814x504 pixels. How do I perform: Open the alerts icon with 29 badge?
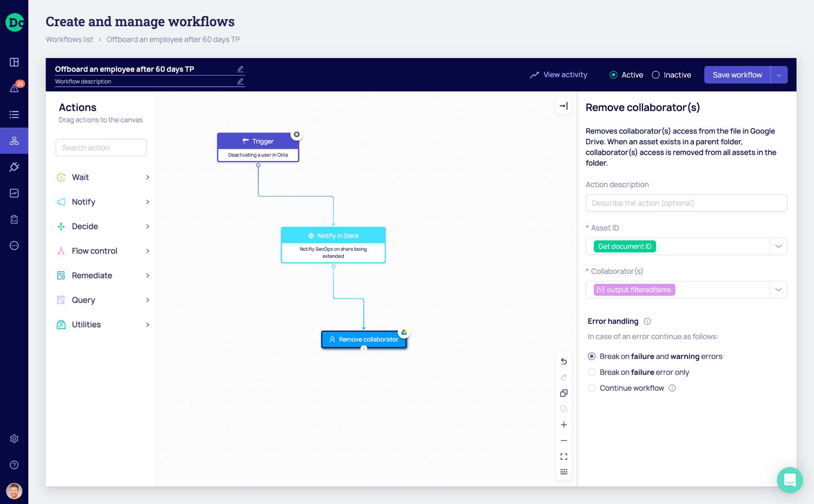click(x=14, y=88)
